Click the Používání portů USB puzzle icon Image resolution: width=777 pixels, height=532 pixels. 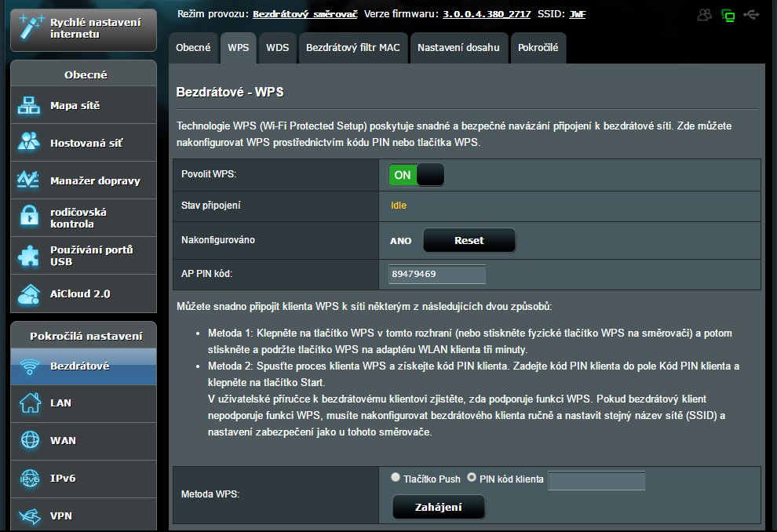(x=29, y=256)
